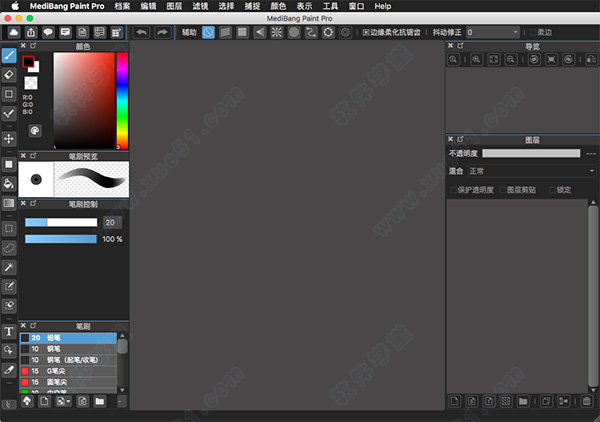Open the 滤镜 menu
Image resolution: width=600 pixels, height=422 pixels.
coord(200,6)
